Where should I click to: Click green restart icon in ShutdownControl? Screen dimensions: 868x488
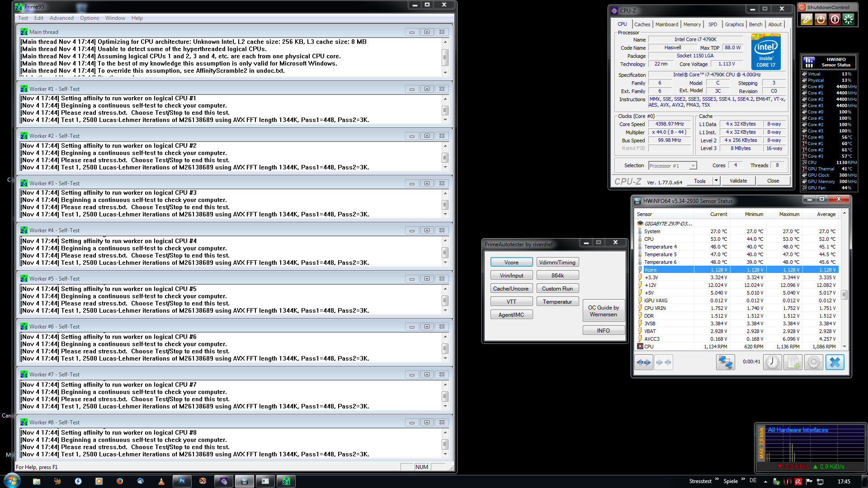[849, 19]
